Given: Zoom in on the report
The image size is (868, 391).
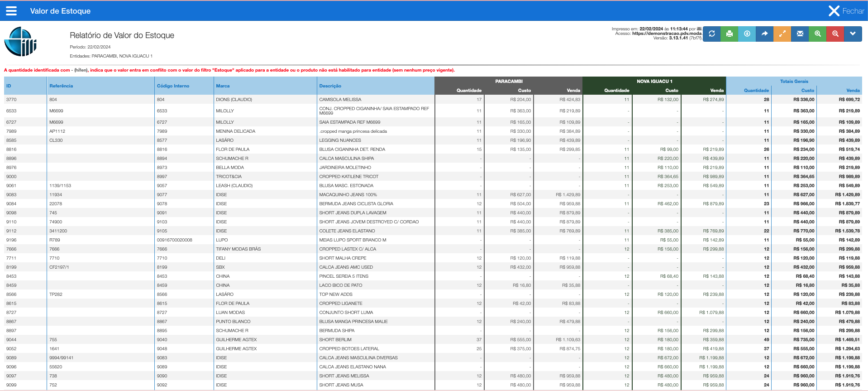Looking at the screenshot, I should [817, 34].
